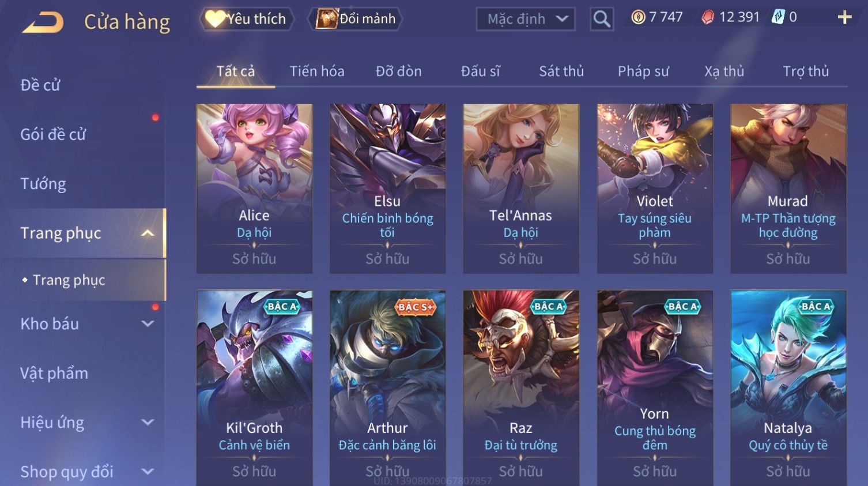Click the gold coin currency icon
868x486 pixels.
[638, 17]
